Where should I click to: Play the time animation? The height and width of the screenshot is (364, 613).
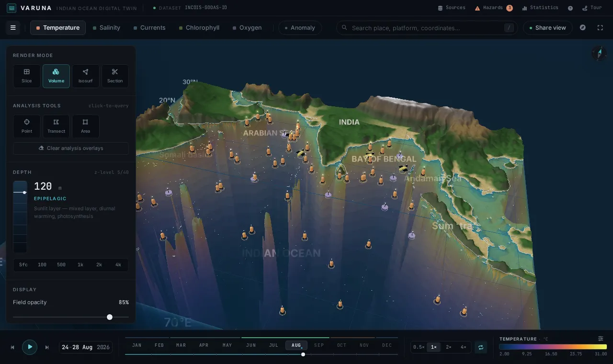(x=30, y=347)
